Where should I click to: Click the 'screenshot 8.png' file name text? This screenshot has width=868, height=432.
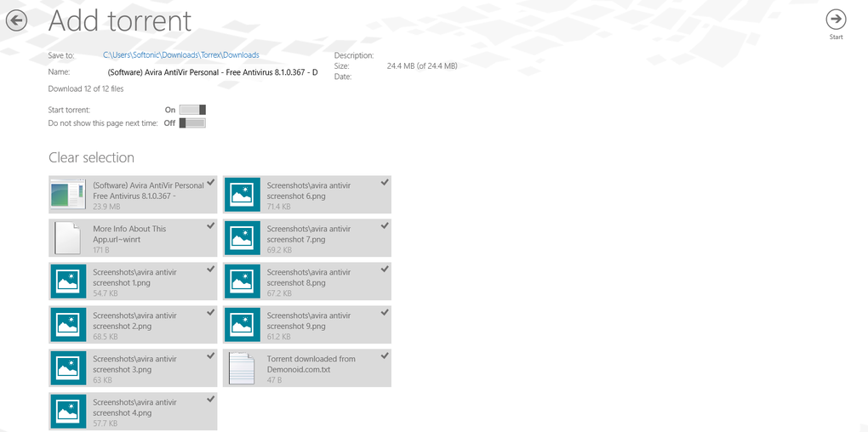click(309, 278)
